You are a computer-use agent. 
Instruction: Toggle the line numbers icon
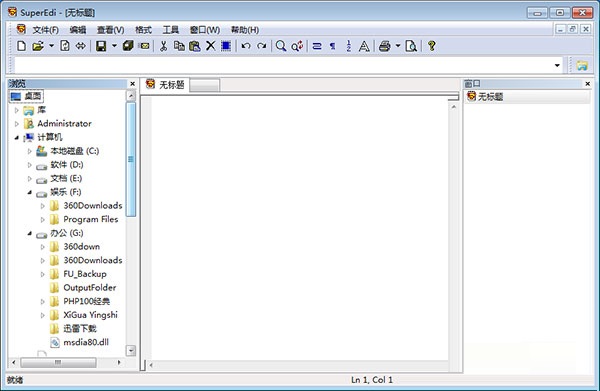[349, 46]
